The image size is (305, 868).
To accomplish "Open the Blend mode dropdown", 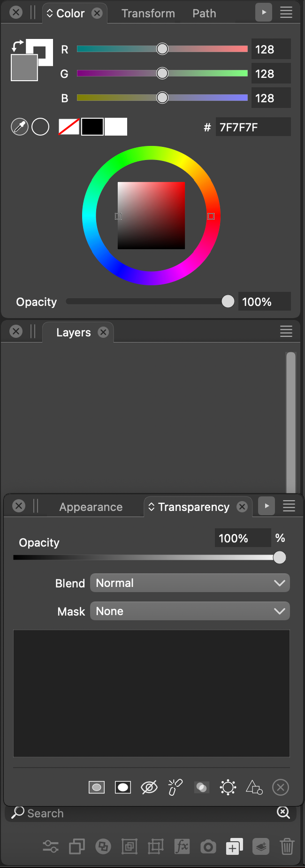I will 190,583.
